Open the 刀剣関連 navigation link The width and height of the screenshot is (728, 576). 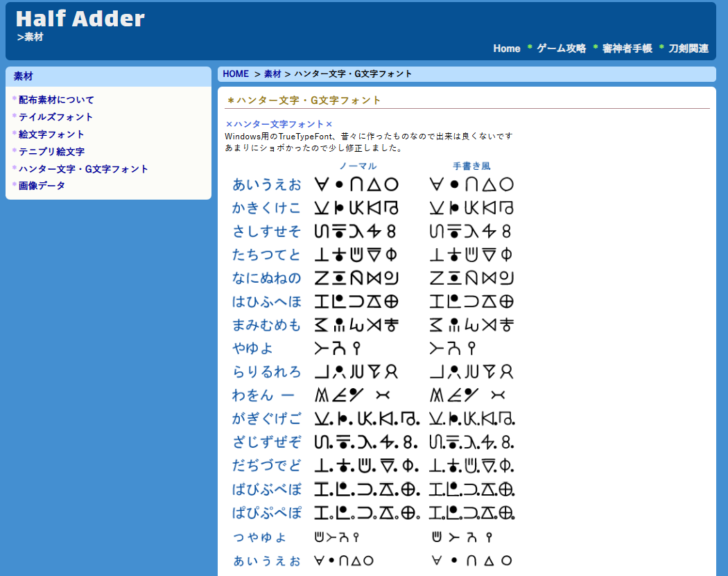[x=688, y=49]
